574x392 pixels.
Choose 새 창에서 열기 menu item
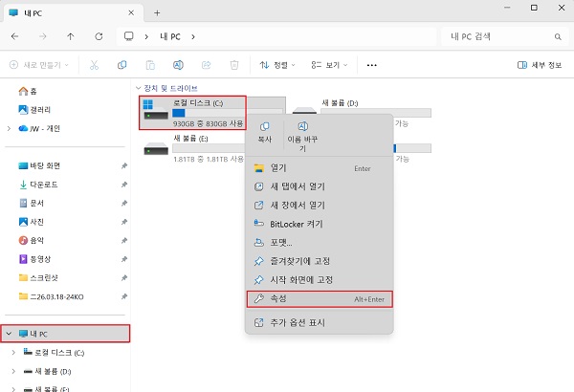320,205
